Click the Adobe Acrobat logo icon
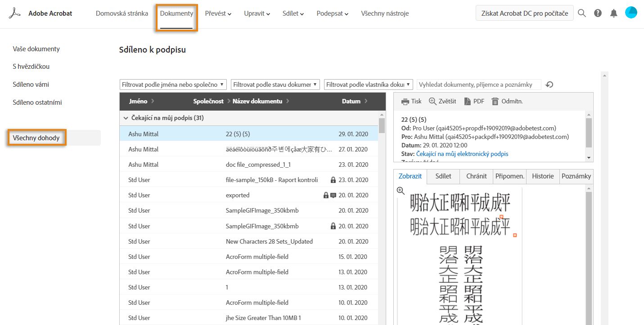Viewport: 644px width, 325px height. (15, 13)
